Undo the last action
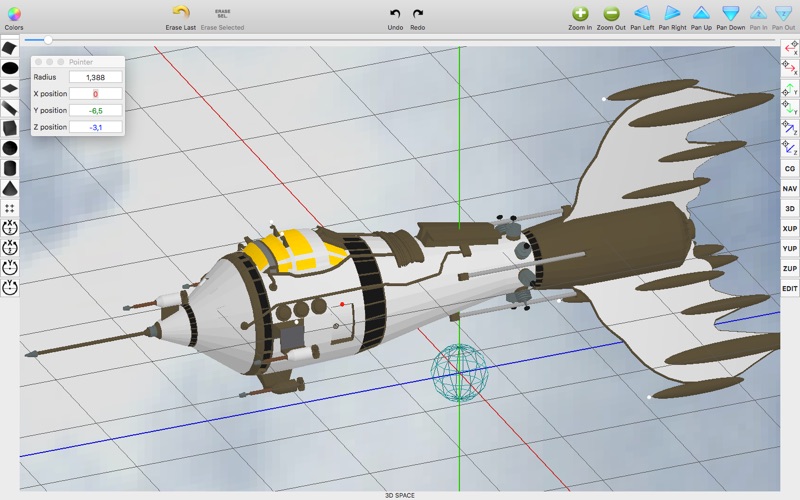 395,14
